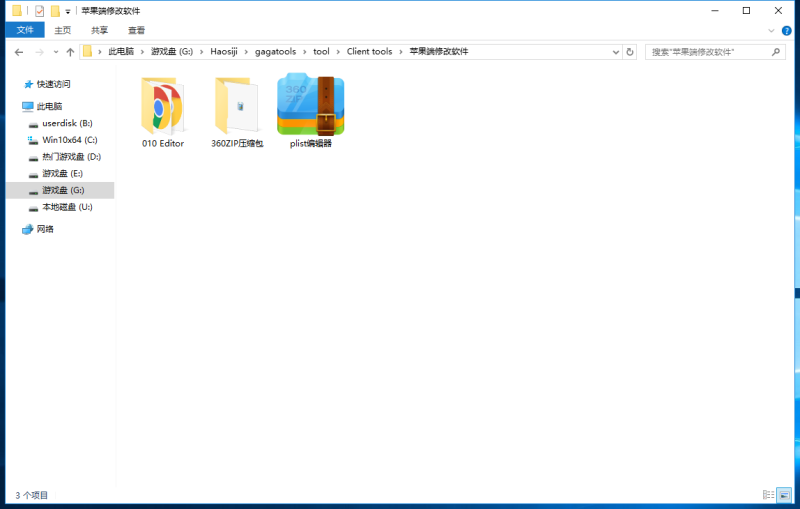
Task: Open the Win10x64 (C:) drive
Action: click(x=70, y=140)
